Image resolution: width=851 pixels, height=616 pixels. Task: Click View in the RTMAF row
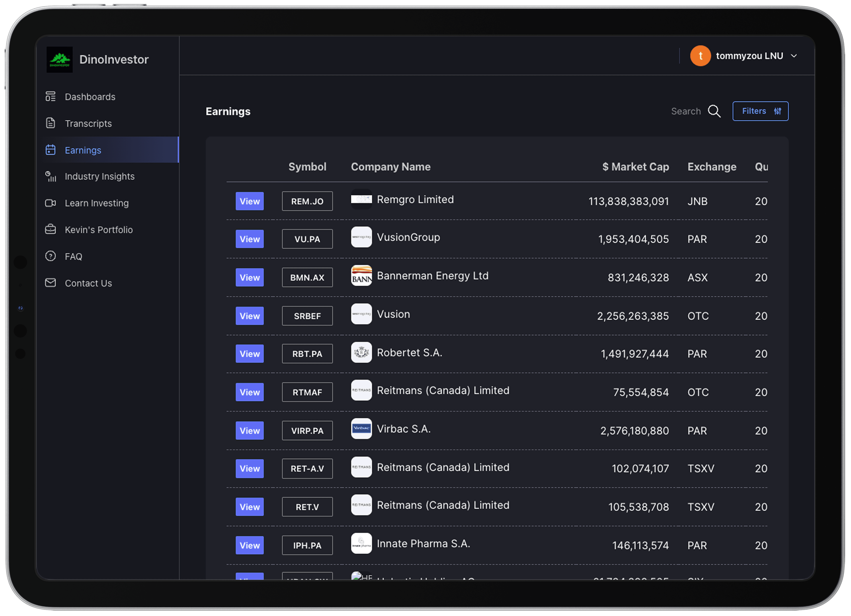click(250, 393)
